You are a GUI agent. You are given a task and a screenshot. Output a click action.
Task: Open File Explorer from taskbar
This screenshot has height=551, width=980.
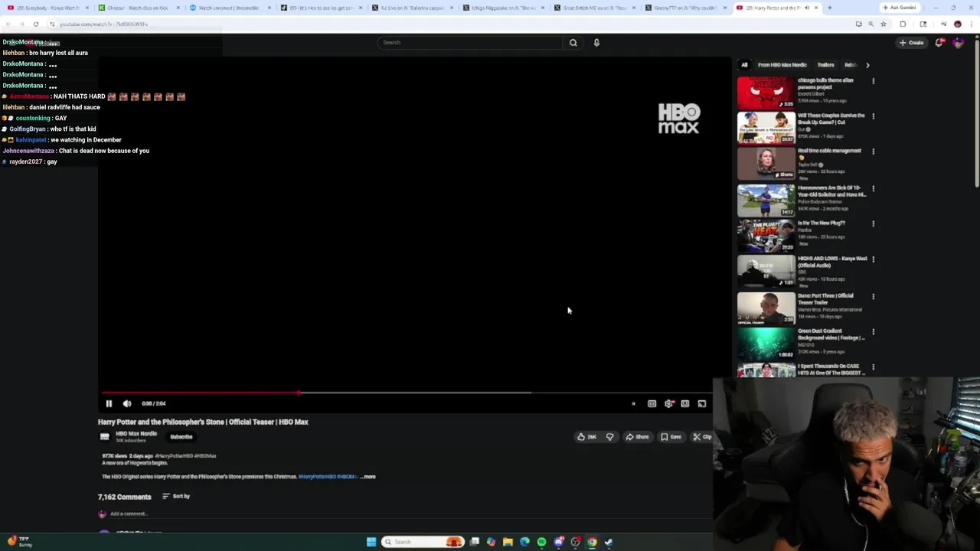coord(508,542)
